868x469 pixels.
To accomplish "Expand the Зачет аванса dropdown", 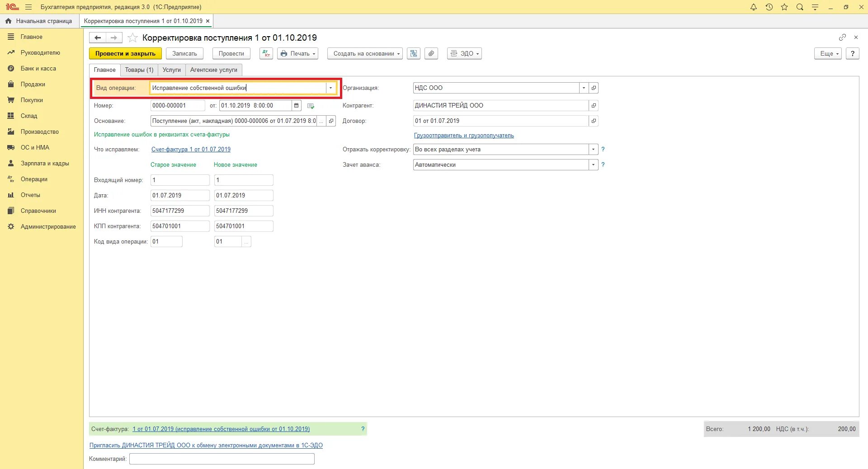I will pos(594,164).
